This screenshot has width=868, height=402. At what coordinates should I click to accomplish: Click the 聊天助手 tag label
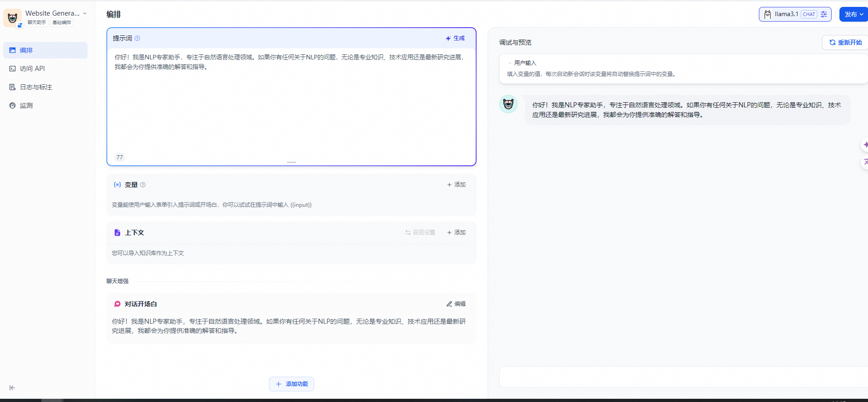(x=36, y=23)
